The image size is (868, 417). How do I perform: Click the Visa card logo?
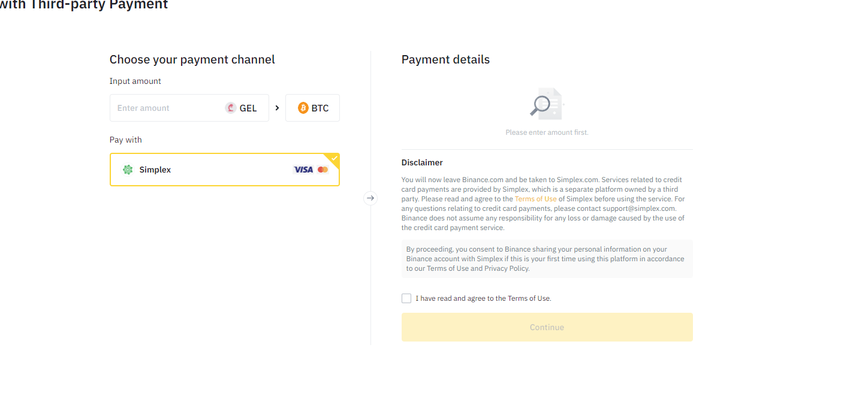pos(303,170)
